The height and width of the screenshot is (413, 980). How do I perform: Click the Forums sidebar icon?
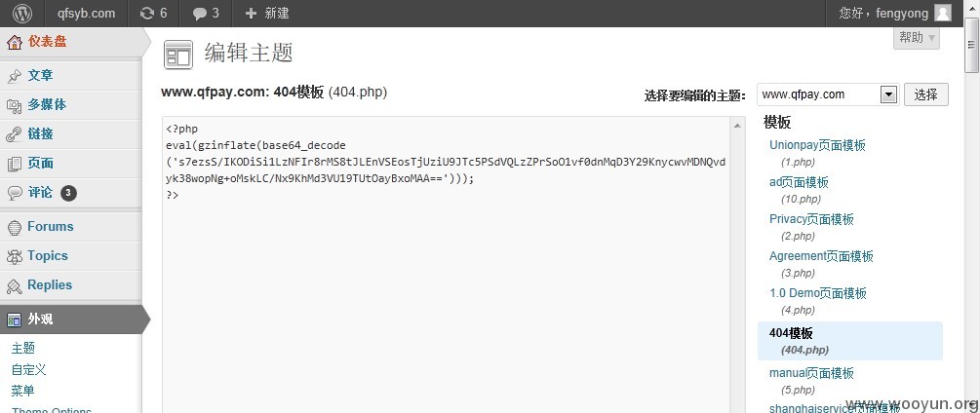coord(15,227)
